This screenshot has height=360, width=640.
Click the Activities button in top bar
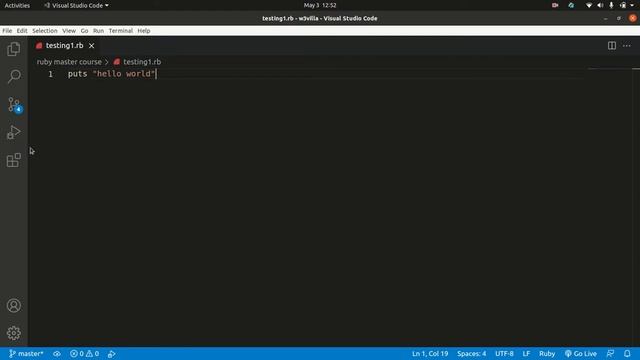[17, 5]
